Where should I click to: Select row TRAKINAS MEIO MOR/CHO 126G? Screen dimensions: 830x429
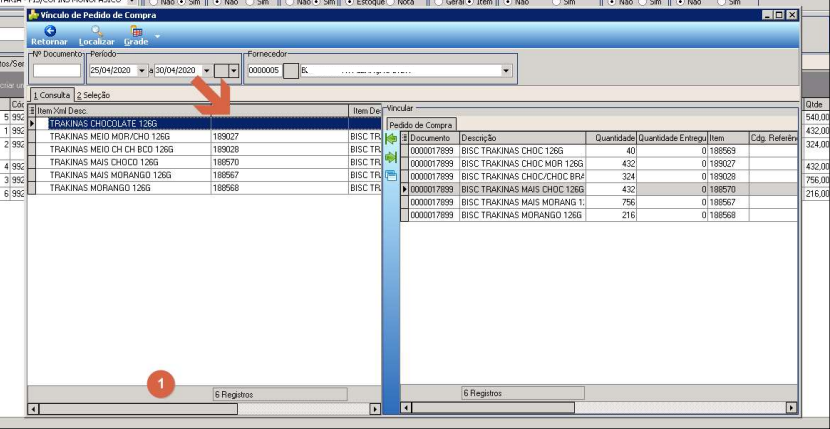point(204,137)
